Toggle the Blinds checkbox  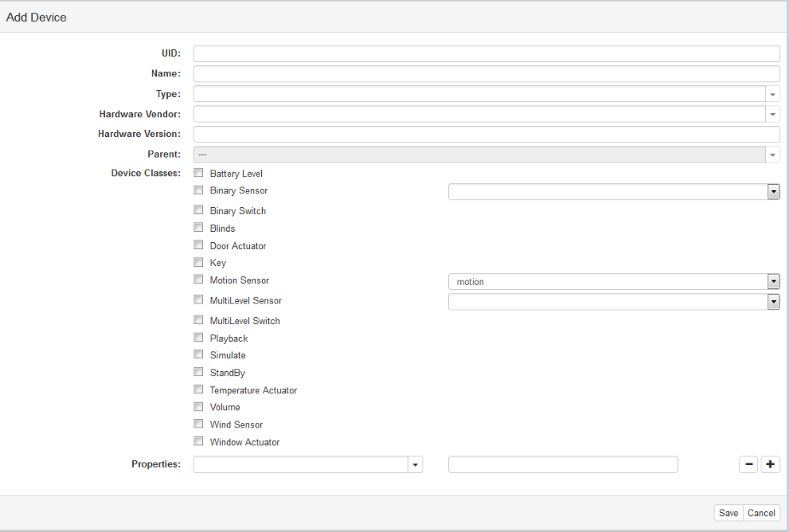(198, 228)
